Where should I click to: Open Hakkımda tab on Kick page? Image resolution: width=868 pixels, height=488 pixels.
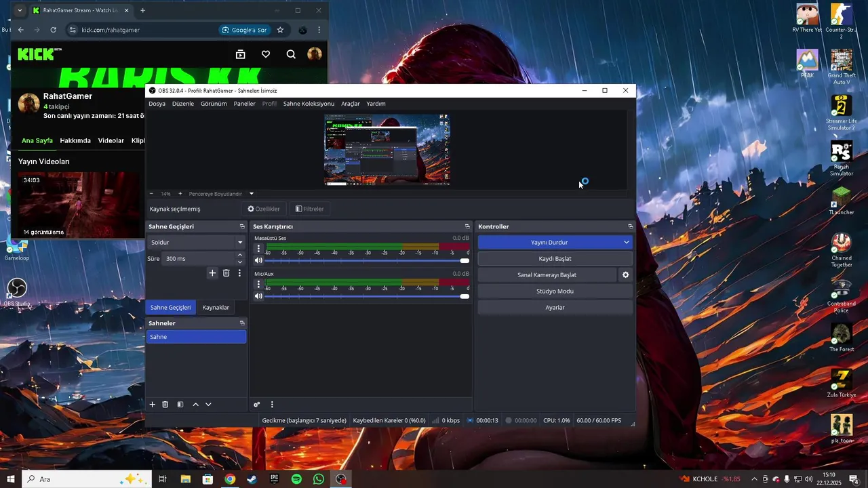pos(75,141)
